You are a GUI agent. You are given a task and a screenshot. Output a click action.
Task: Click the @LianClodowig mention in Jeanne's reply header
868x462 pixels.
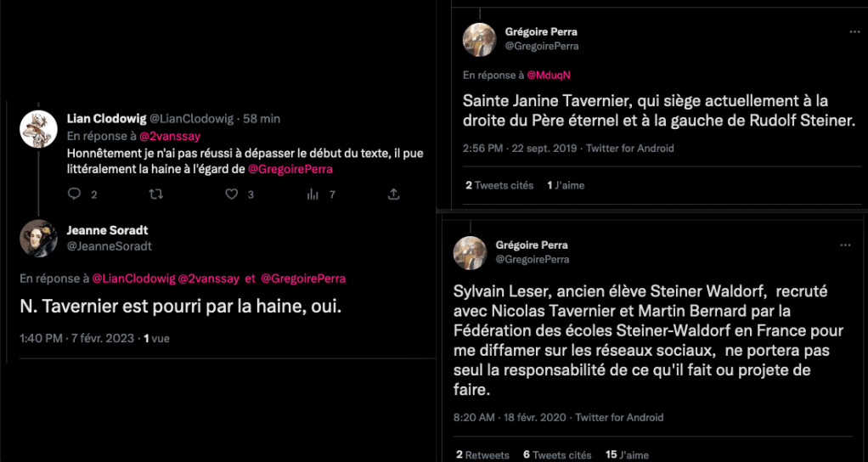[x=132, y=279]
